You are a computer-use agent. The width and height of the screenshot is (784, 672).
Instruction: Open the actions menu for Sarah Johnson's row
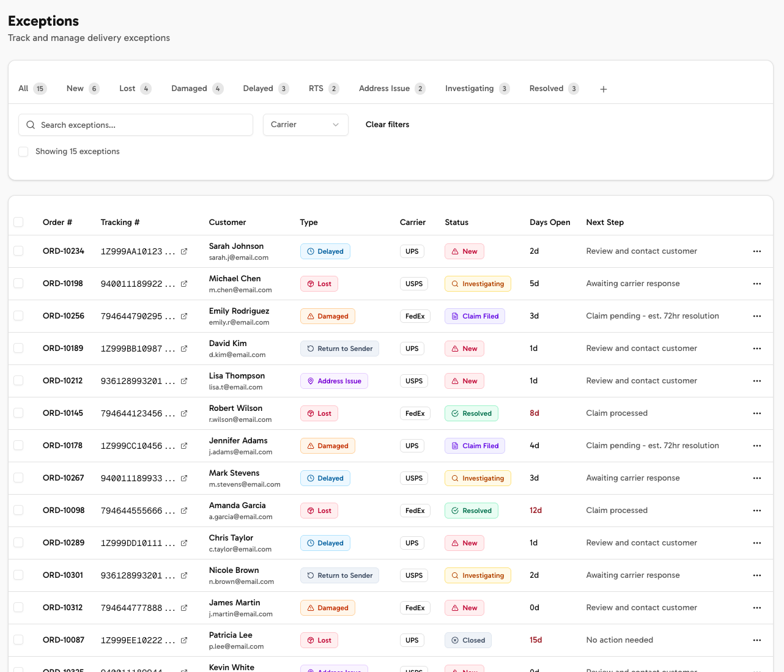[757, 251]
